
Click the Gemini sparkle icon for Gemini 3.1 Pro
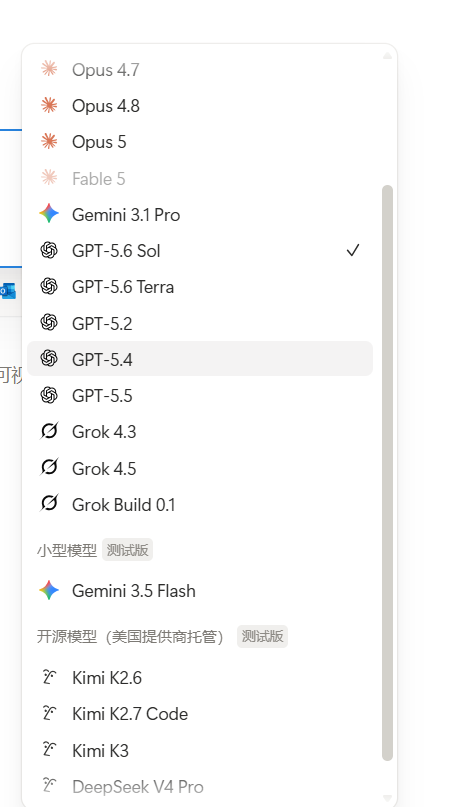point(49,214)
